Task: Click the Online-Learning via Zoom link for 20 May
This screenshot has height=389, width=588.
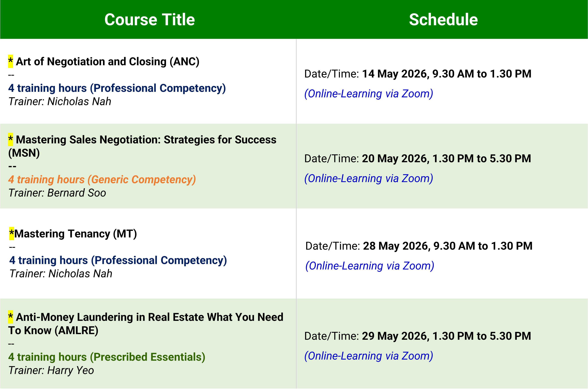Action: tap(369, 179)
